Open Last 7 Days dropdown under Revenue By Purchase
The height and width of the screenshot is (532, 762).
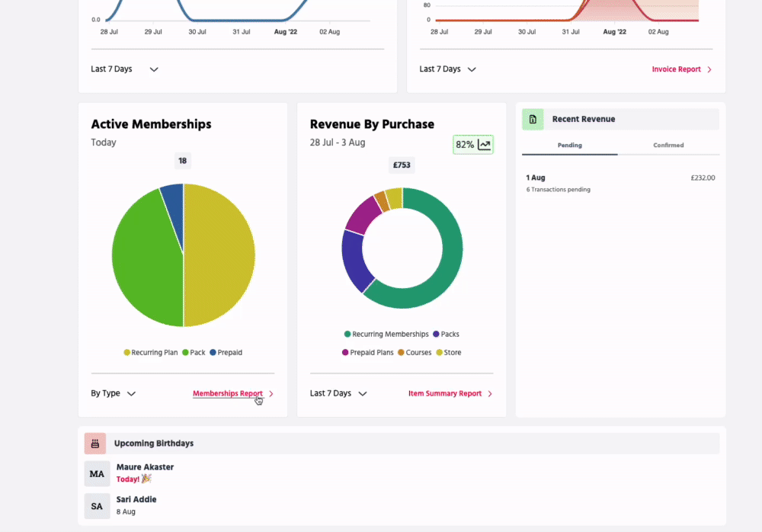tap(338, 393)
